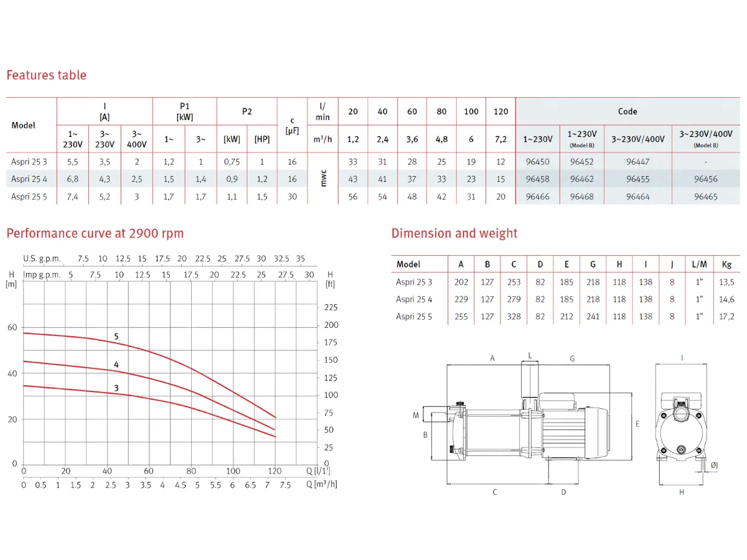
Task: Click the "P2" column header
Action: coord(247,111)
